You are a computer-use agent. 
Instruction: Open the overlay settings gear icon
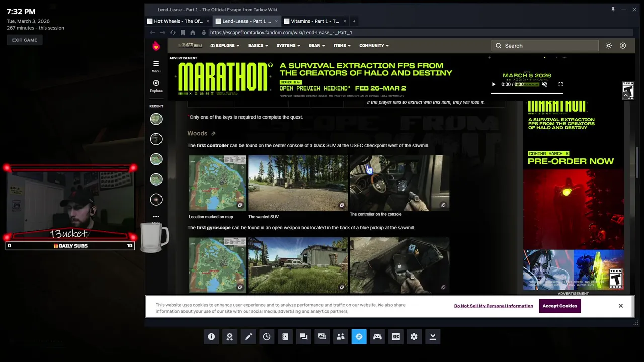(x=414, y=337)
